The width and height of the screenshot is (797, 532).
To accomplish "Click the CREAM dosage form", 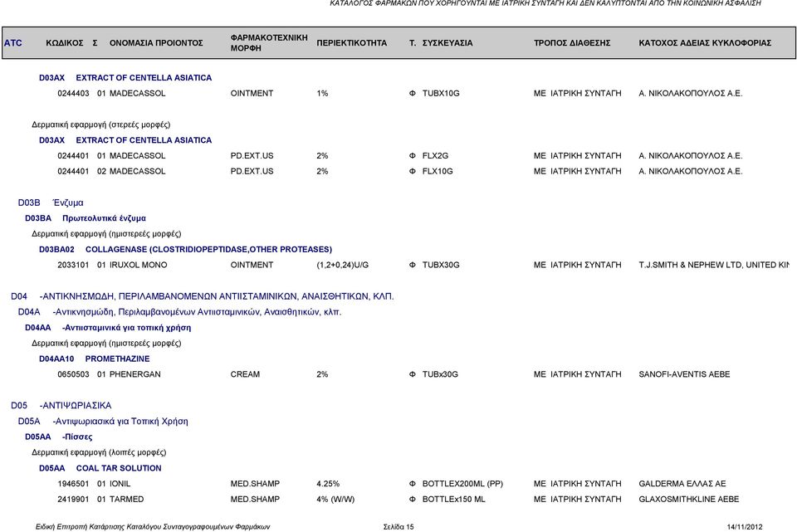I will tap(245, 374).
